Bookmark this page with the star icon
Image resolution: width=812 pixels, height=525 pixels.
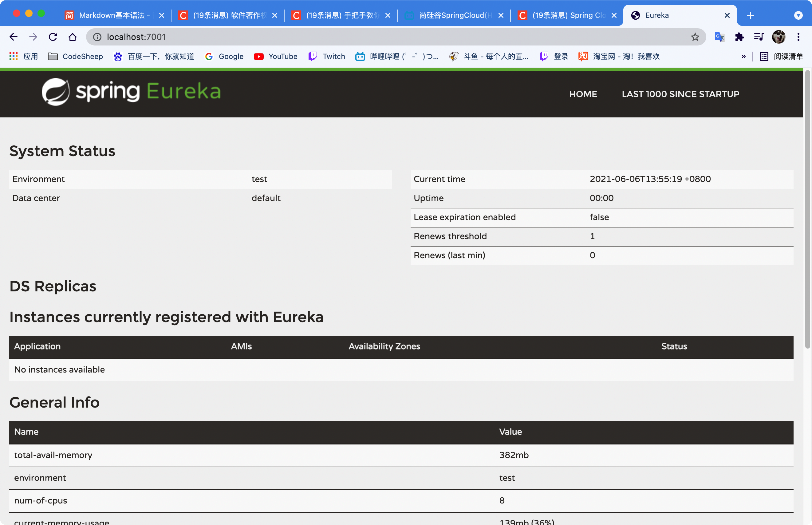click(x=695, y=37)
